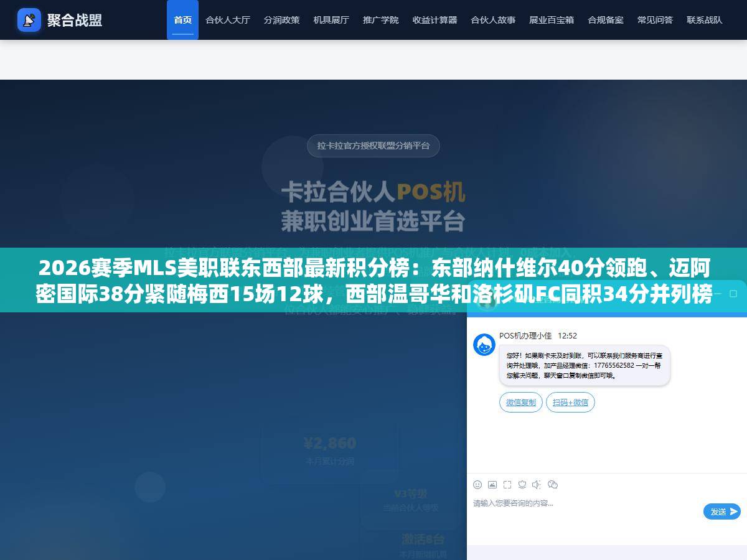
Task: Toggle the chat sound speaker icon
Action: point(537,484)
